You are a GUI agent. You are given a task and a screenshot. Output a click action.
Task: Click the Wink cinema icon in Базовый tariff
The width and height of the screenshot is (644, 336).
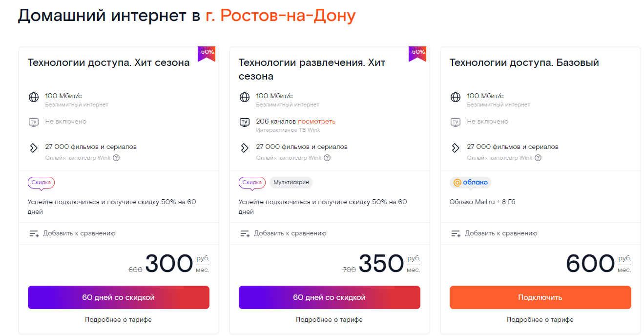pyautogui.click(x=456, y=148)
